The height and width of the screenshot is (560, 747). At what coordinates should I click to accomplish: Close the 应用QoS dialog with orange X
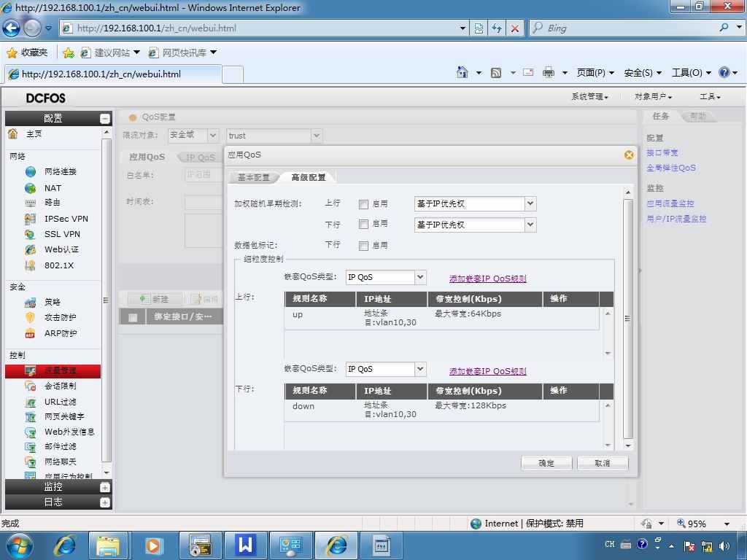629,155
